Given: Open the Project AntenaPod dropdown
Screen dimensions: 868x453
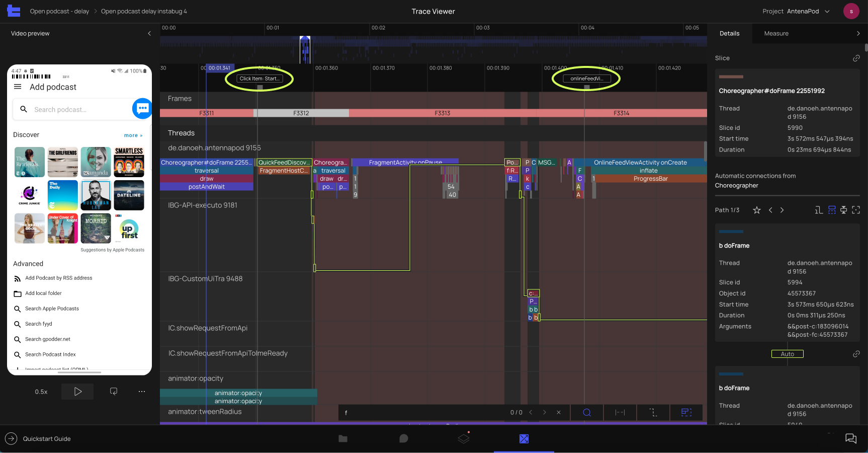Looking at the screenshot, I should click(796, 11).
